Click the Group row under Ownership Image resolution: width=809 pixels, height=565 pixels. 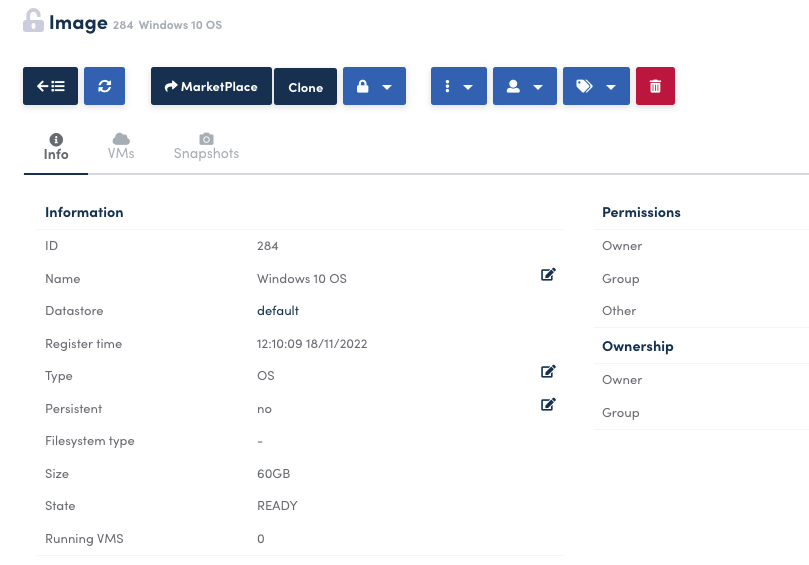click(620, 413)
